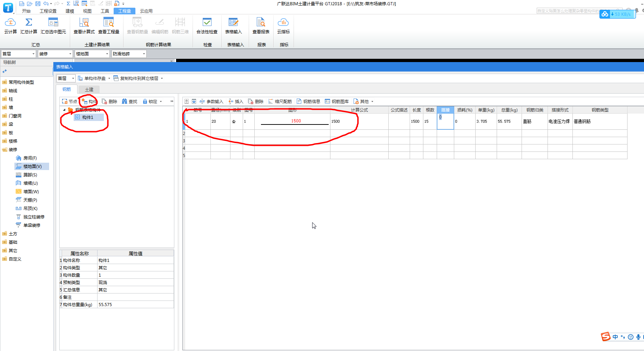Select 楼地面(V) in navigation tree

32,166
